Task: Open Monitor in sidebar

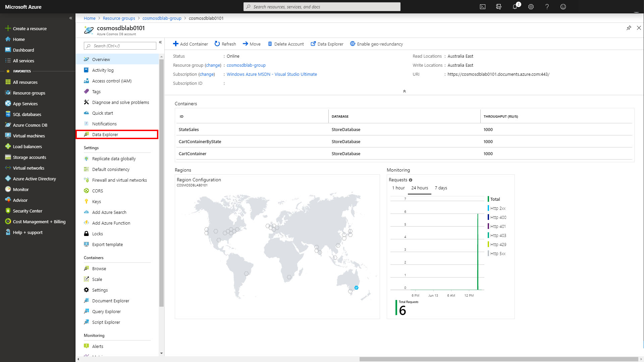Action: tap(17, 189)
